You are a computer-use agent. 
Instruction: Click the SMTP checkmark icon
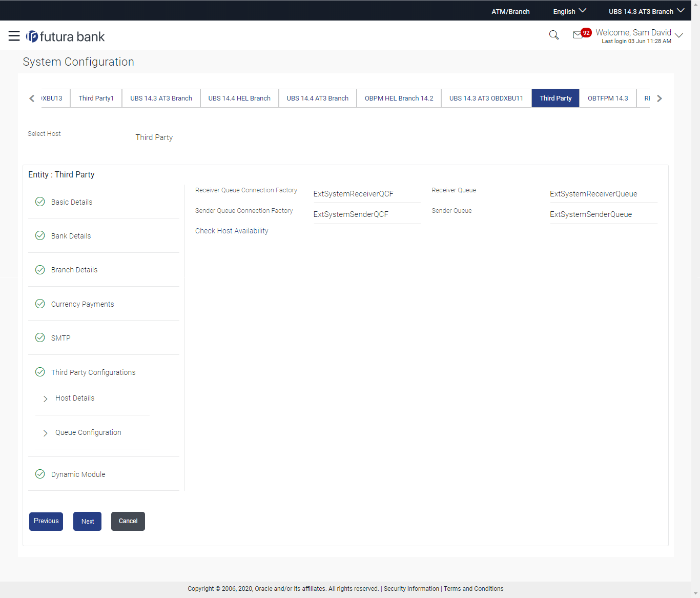pyautogui.click(x=40, y=337)
